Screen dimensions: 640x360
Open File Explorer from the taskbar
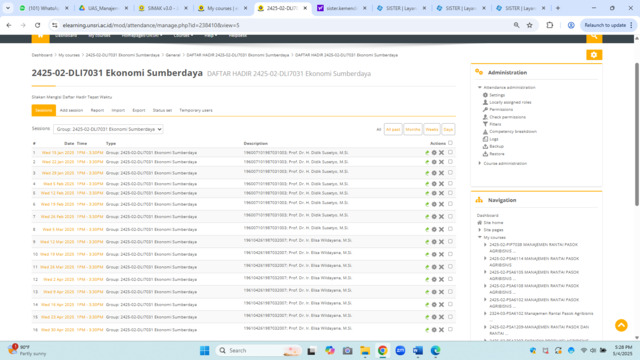[x=365, y=351]
